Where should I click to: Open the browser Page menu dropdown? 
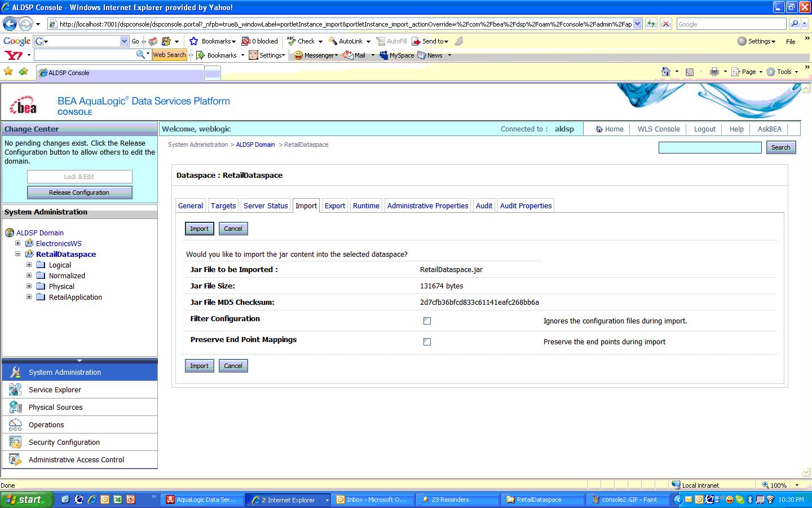(747, 72)
